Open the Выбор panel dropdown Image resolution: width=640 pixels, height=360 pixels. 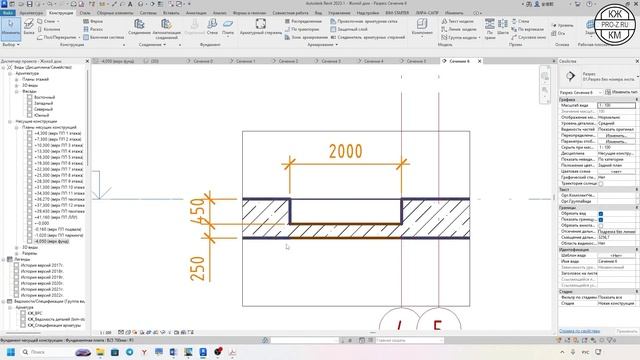pyautogui.click(x=11, y=44)
